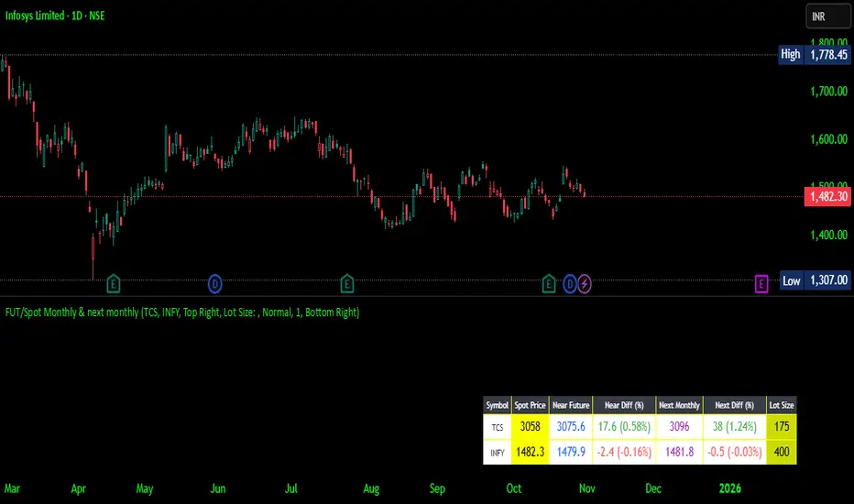Screen dimensions: 854x504
Task: Click the 1,600.00 level on price scale
Action: [x=829, y=139]
